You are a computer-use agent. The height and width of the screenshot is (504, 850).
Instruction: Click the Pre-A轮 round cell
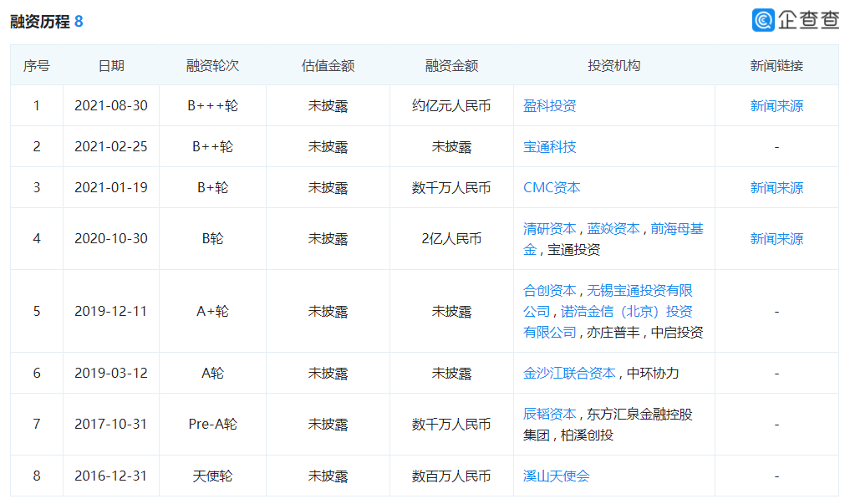tap(212, 425)
